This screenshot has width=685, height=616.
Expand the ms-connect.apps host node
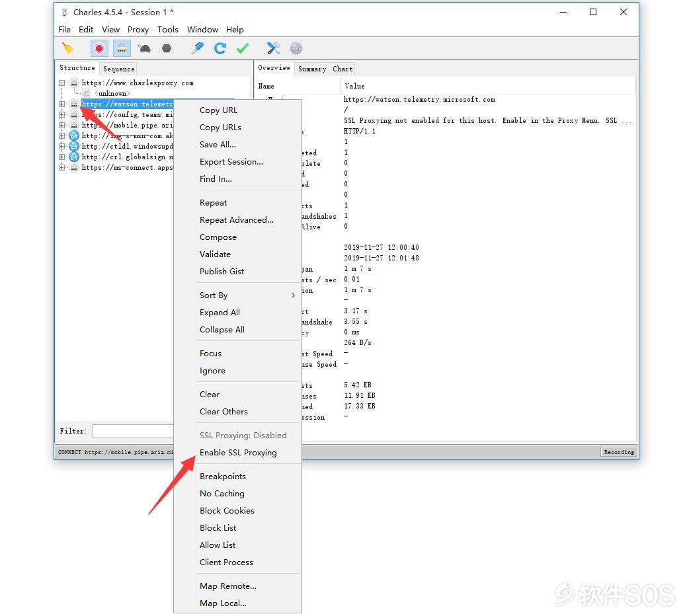coord(62,167)
